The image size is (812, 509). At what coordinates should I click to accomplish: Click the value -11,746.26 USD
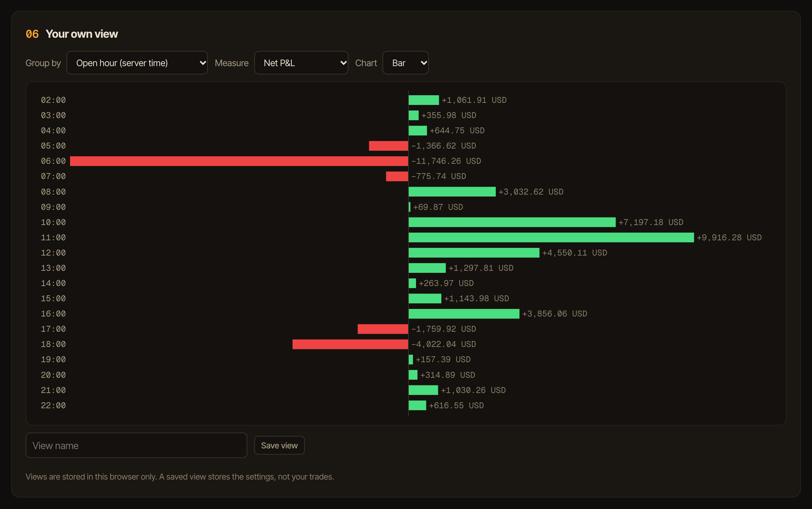446,161
